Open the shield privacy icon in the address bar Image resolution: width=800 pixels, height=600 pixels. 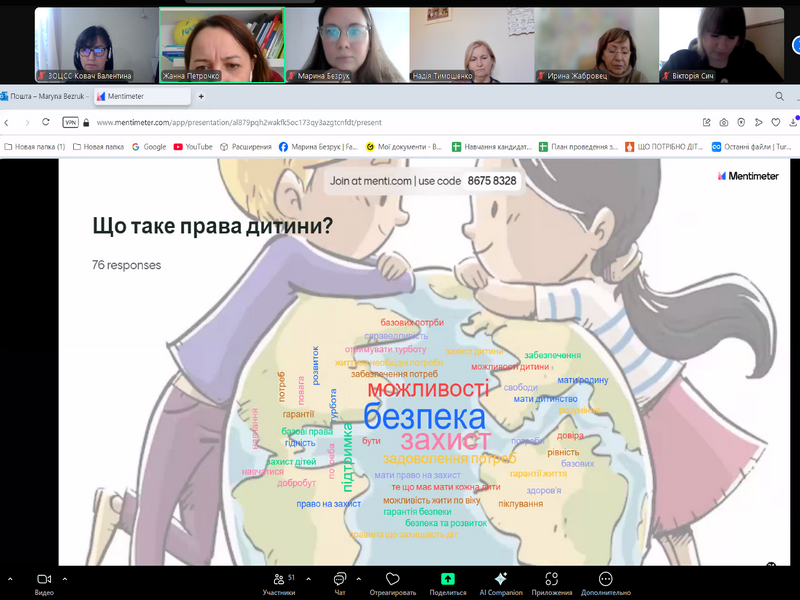[x=741, y=122]
